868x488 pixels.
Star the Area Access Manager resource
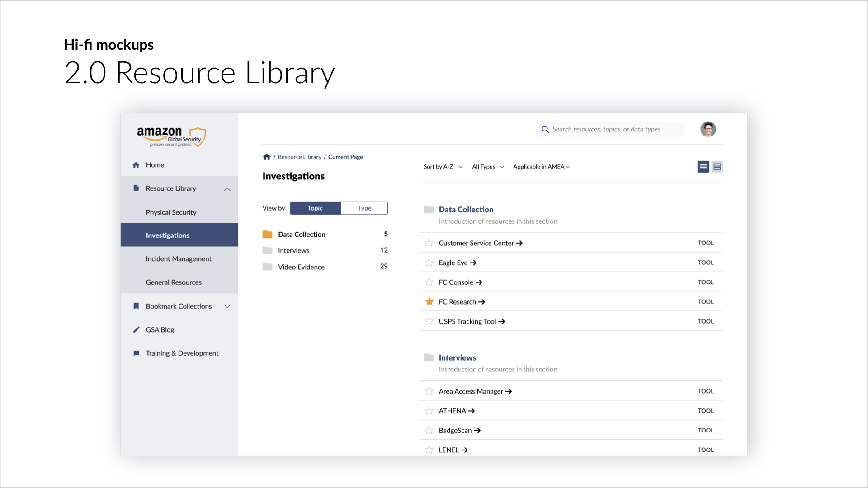[x=429, y=391]
